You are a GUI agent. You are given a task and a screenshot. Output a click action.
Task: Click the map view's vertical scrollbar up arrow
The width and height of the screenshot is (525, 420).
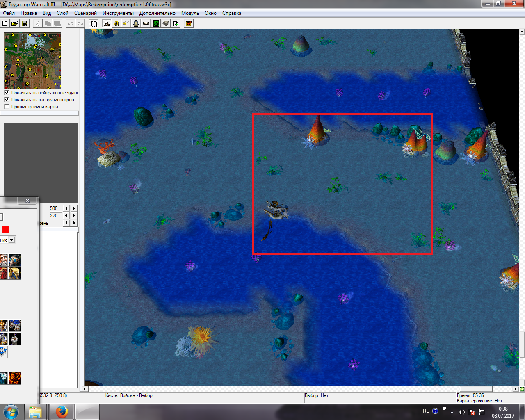[522, 31]
